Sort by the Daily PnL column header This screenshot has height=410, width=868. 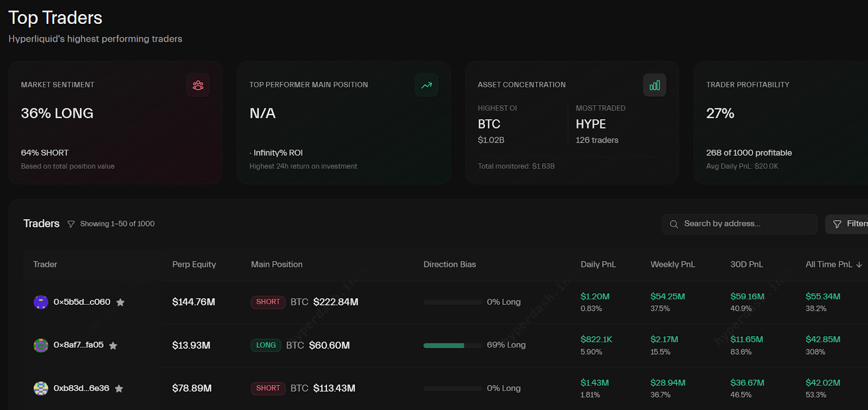(597, 265)
